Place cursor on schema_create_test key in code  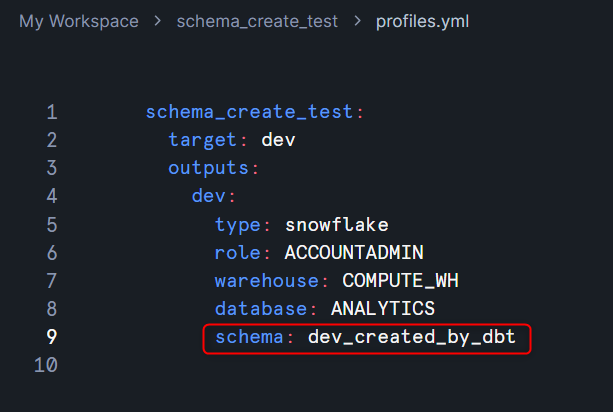249,112
